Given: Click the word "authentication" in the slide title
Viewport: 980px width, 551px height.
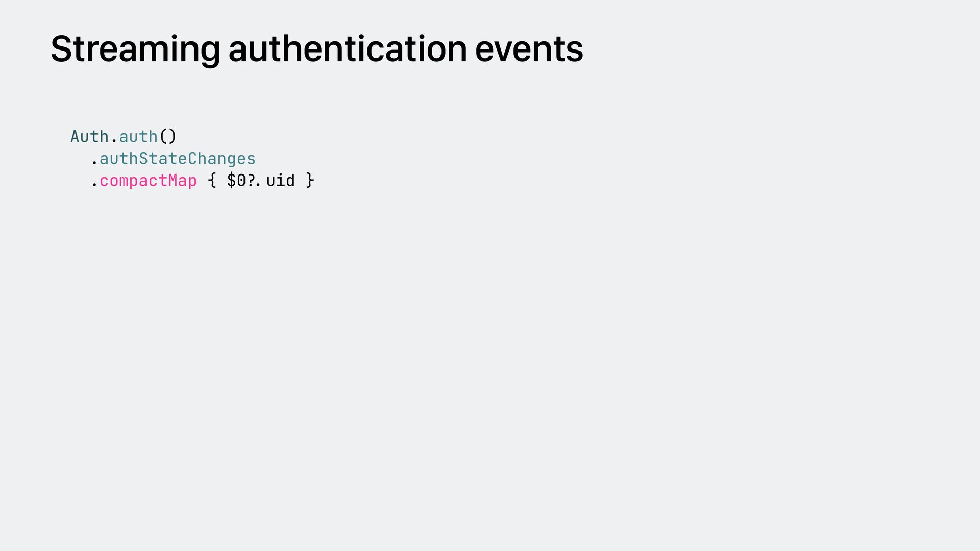Looking at the screenshot, I should coord(348,49).
